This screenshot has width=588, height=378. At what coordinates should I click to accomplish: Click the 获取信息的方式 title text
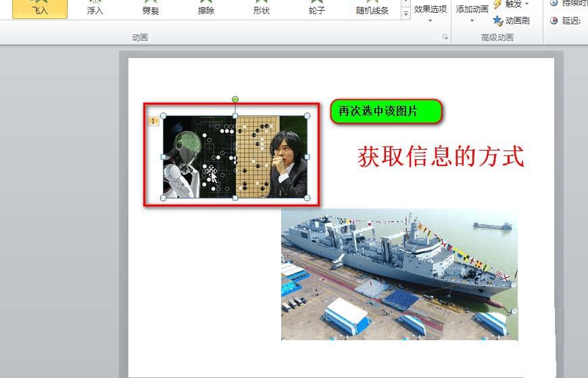tap(441, 157)
